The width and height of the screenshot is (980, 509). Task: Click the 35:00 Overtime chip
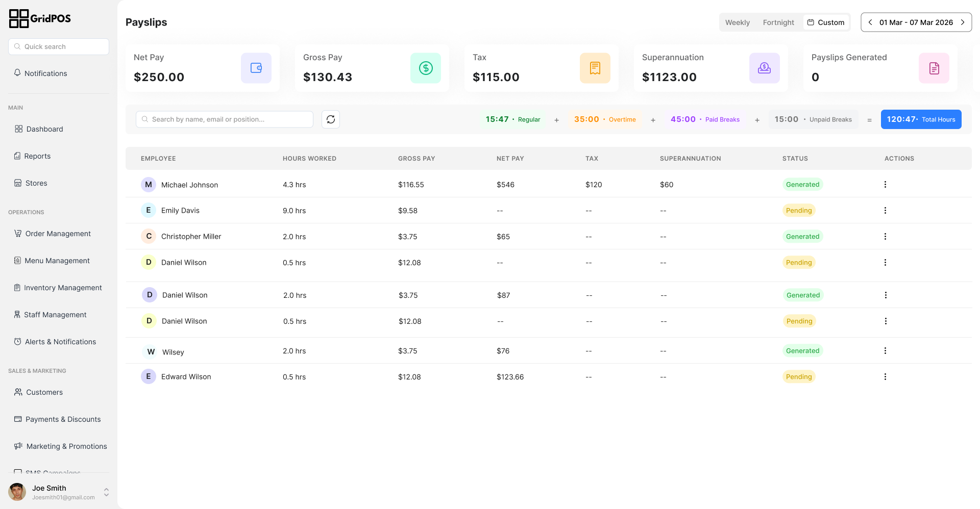pos(605,119)
